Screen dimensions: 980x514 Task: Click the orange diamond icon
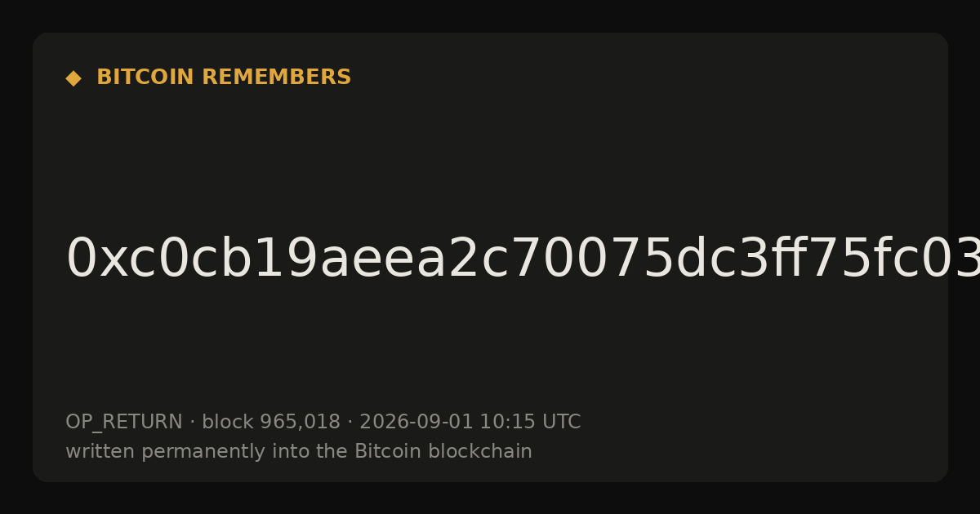(73, 78)
